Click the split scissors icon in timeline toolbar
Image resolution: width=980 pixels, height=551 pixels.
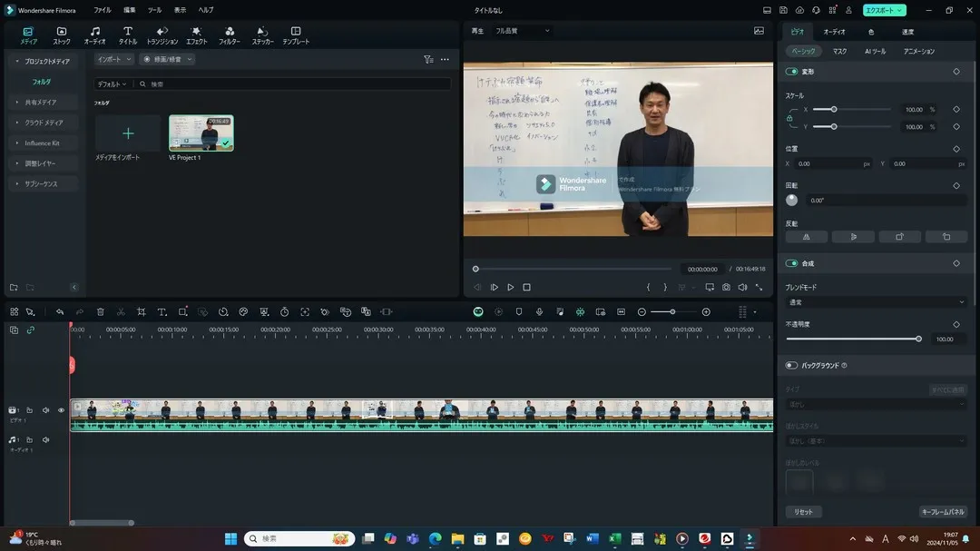point(121,311)
